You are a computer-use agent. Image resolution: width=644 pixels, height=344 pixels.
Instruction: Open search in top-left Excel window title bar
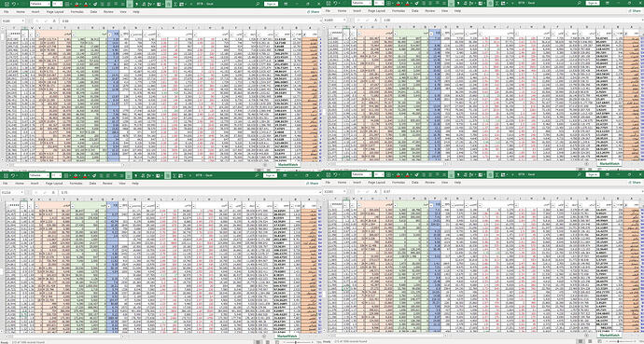point(258,4)
